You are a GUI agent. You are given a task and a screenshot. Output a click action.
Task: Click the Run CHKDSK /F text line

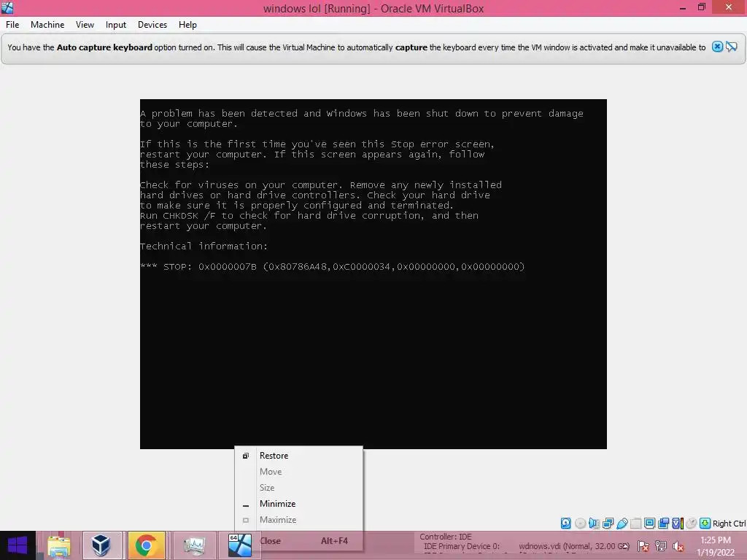309,216
